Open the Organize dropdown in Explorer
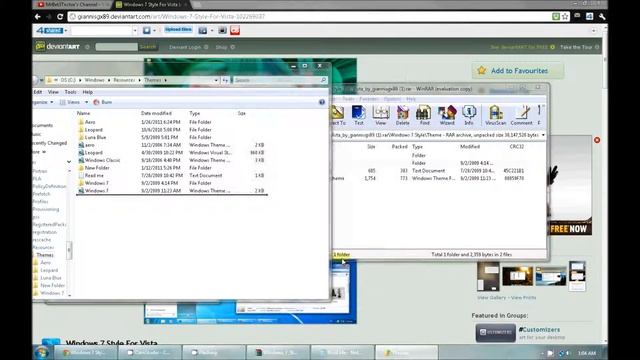640x360 pixels. tap(43, 102)
